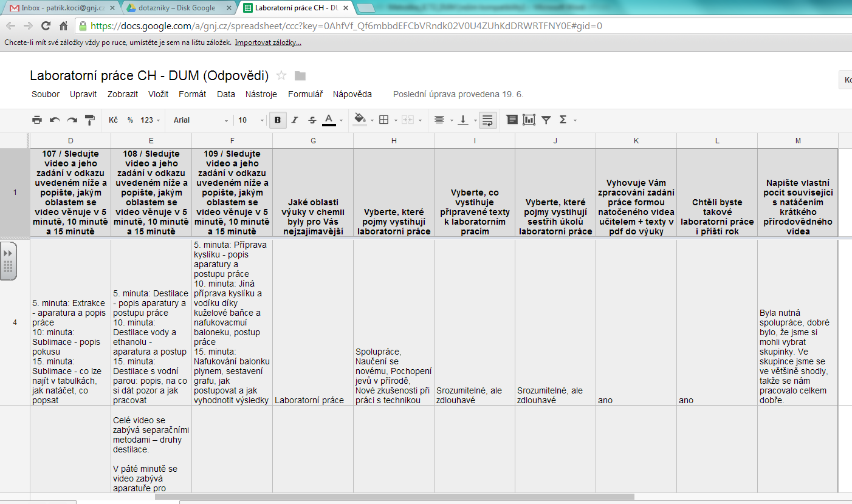Open the Formulář menu
The width and height of the screenshot is (852, 504).
tap(305, 94)
